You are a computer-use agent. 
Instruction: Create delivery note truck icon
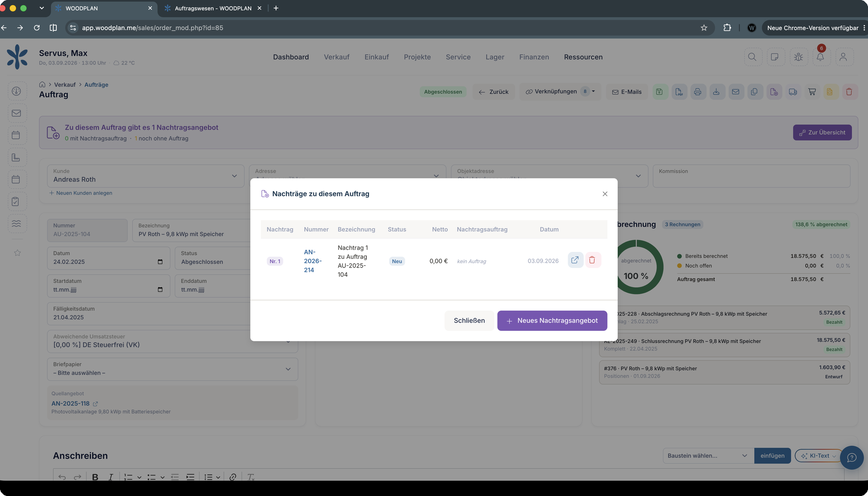(793, 91)
